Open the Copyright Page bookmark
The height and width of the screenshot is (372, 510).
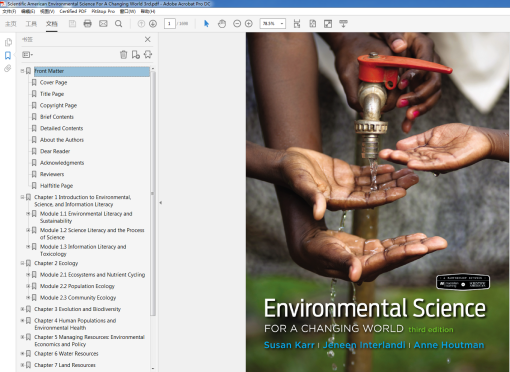pos(58,105)
